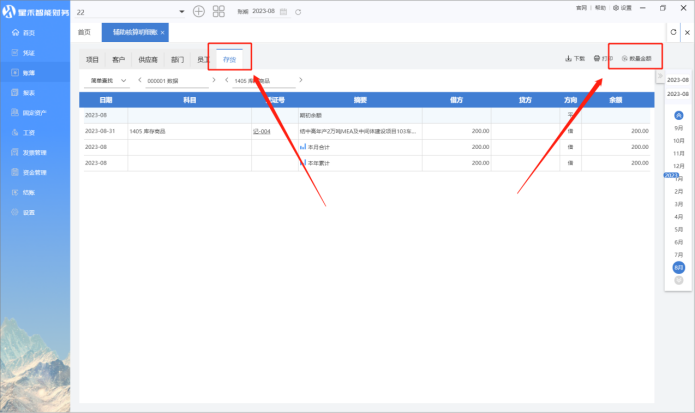Expand the company dropdown showing 22
The height and width of the screenshot is (413, 695).
pos(181,11)
